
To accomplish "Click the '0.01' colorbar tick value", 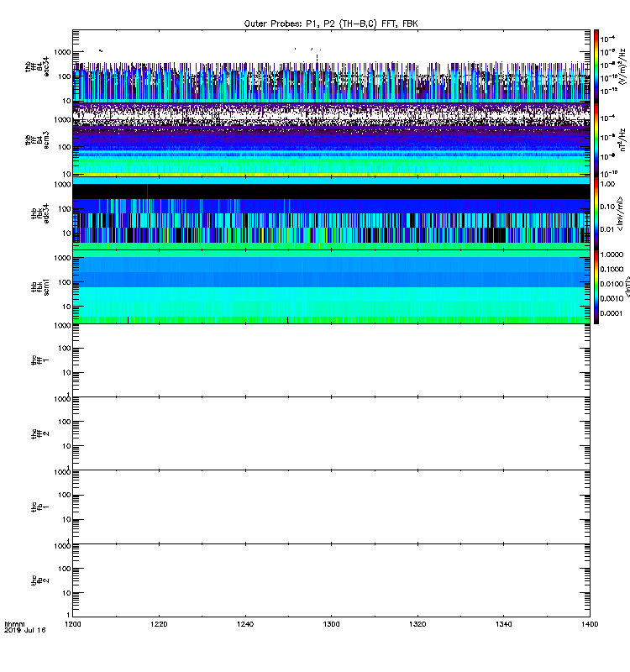I will pyautogui.click(x=607, y=229).
